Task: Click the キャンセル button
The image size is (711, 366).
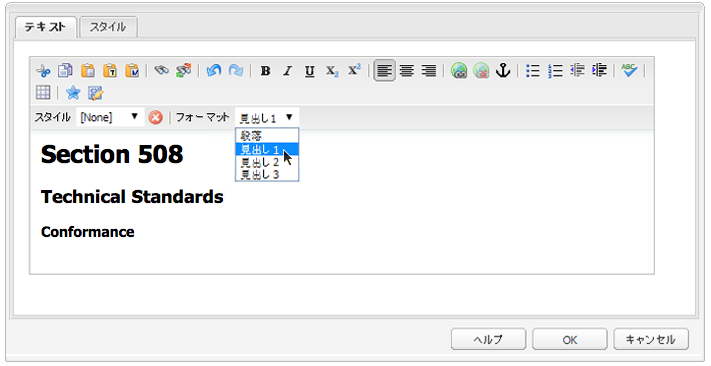Action: pyautogui.click(x=651, y=340)
